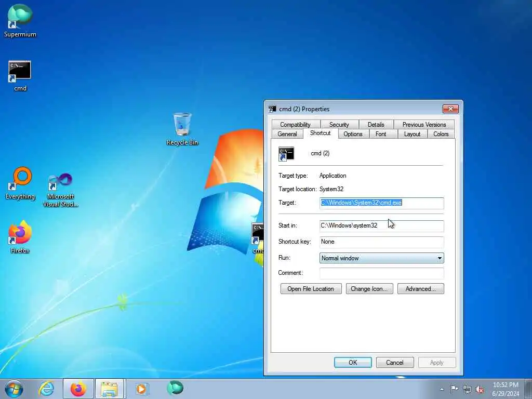The height and width of the screenshot is (399, 532).
Task: Click the muted volume tray icon
Action: (x=480, y=389)
